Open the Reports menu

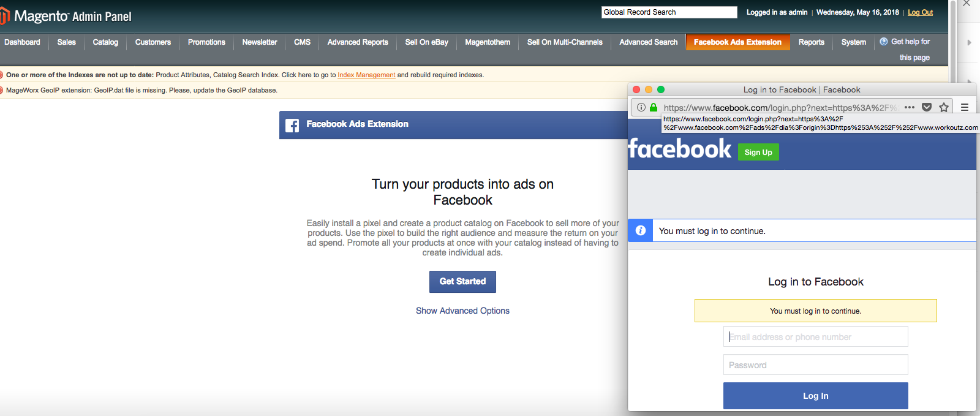coord(812,42)
